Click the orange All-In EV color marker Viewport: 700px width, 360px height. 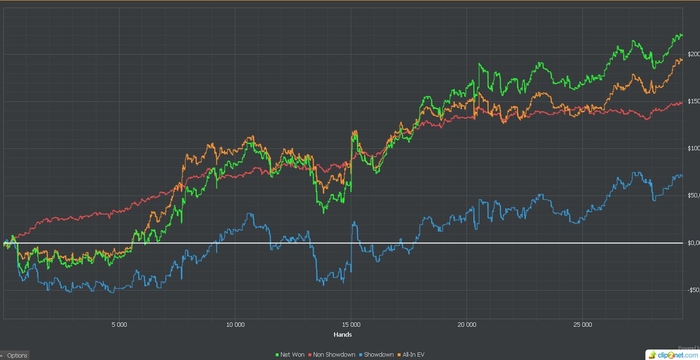[399, 355]
